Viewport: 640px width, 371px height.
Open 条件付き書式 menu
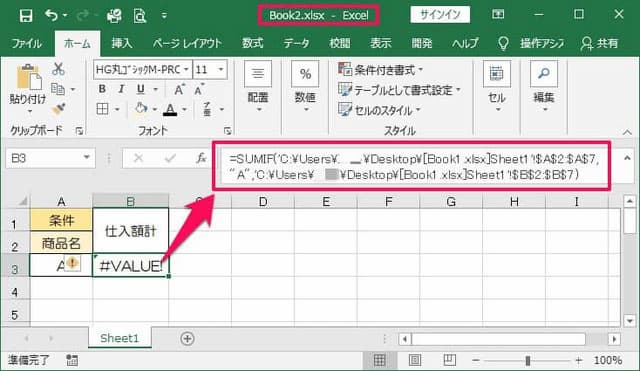380,70
